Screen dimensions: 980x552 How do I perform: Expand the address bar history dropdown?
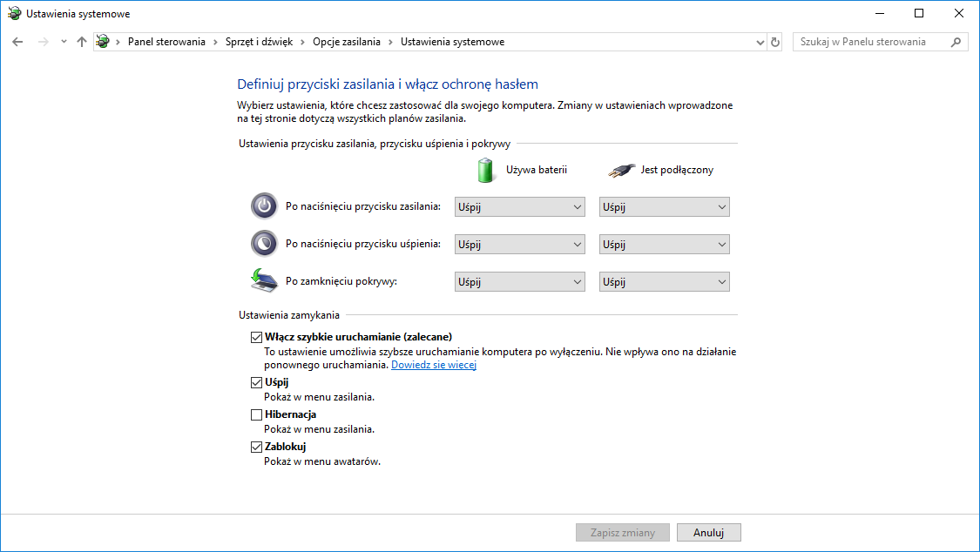(x=760, y=42)
